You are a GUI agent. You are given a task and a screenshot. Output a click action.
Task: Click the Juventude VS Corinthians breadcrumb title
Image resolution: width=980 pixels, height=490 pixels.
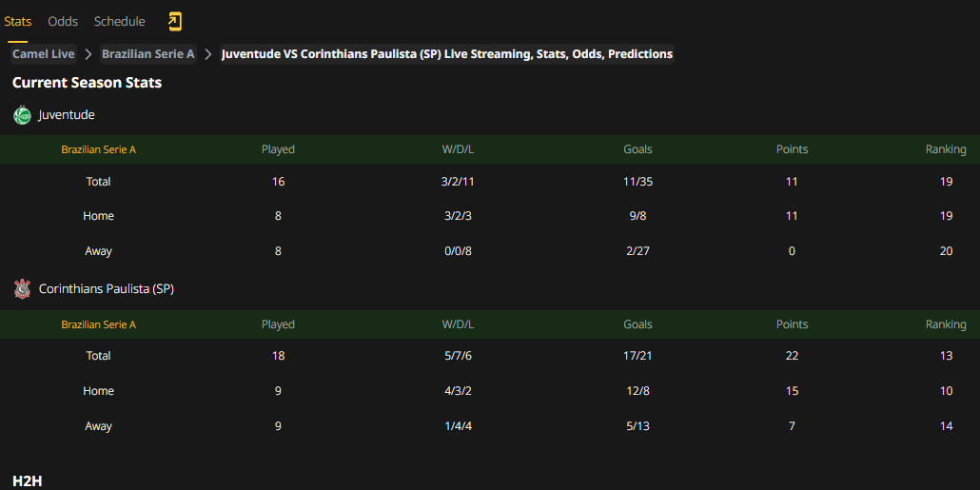[x=447, y=54]
